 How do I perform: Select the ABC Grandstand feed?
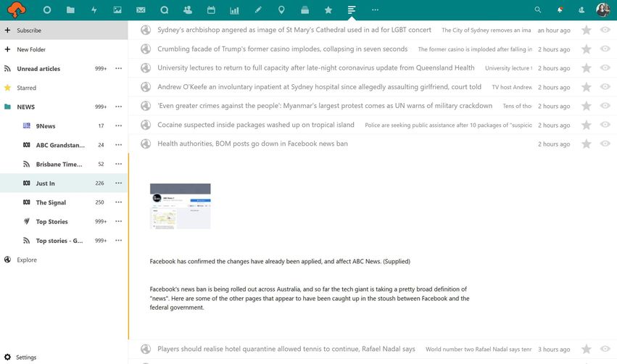point(60,145)
